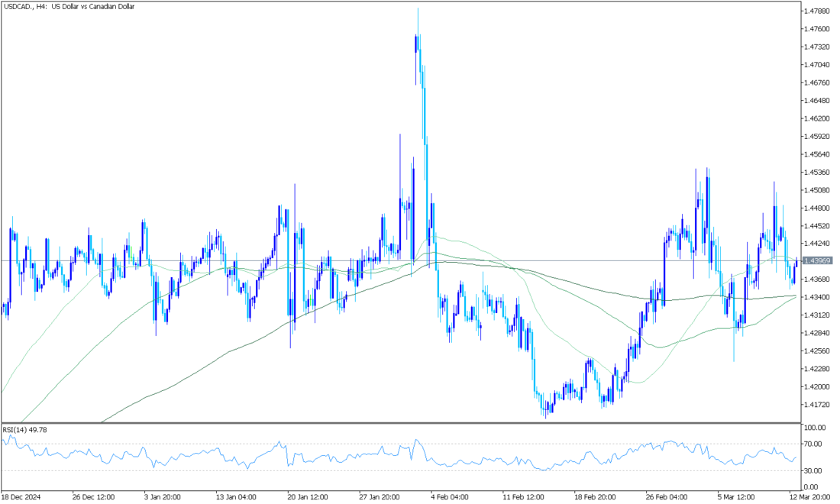Click the 1.44800 price axis label
The width and height of the screenshot is (840, 504).
(816, 208)
